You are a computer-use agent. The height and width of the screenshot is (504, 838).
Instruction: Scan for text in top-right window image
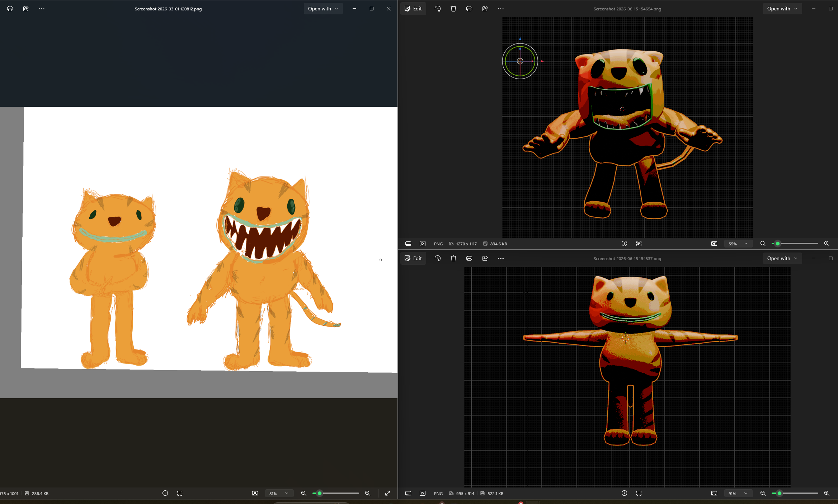[x=639, y=244]
